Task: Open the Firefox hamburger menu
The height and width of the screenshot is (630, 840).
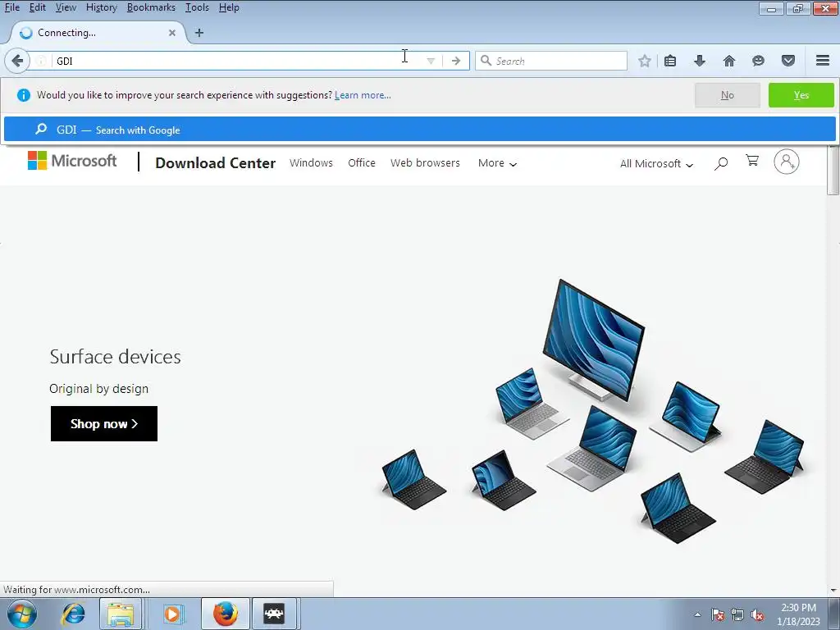Action: [823, 61]
